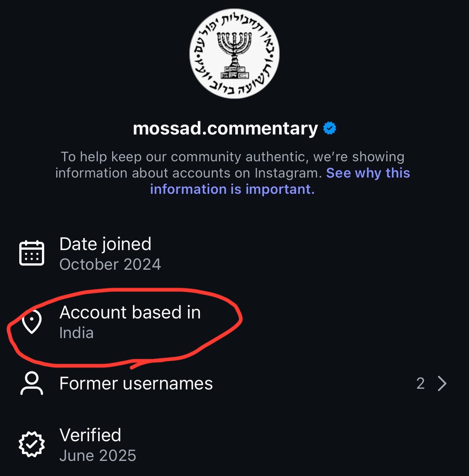Tap the blue verified badge beside username
Image resolution: width=469 pixels, height=476 pixels.
pyautogui.click(x=330, y=128)
